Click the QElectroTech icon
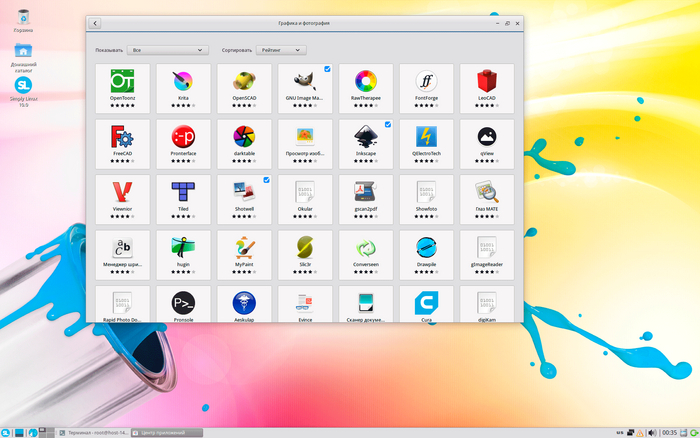This screenshot has height=438, width=700. pos(427,137)
